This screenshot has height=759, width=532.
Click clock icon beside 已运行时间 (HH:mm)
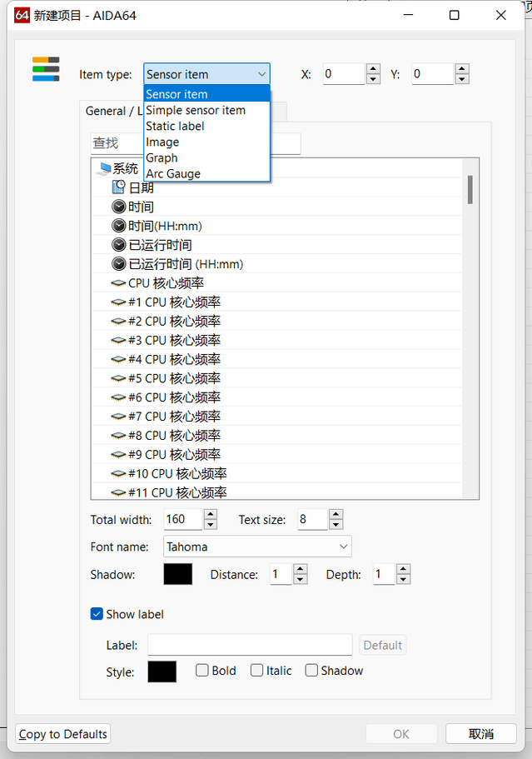(x=118, y=264)
